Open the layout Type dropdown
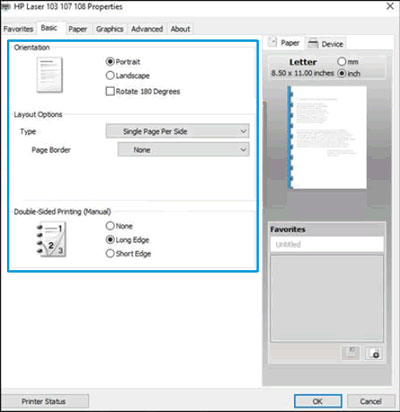 tap(177, 131)
